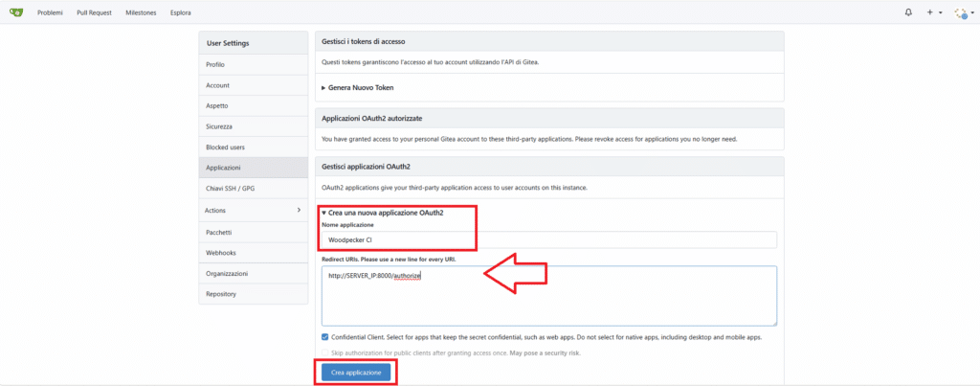Open the user avatar menu
The width and height of the screenshot is (980, 386).
pyautogui.click(x=963, y=12)
